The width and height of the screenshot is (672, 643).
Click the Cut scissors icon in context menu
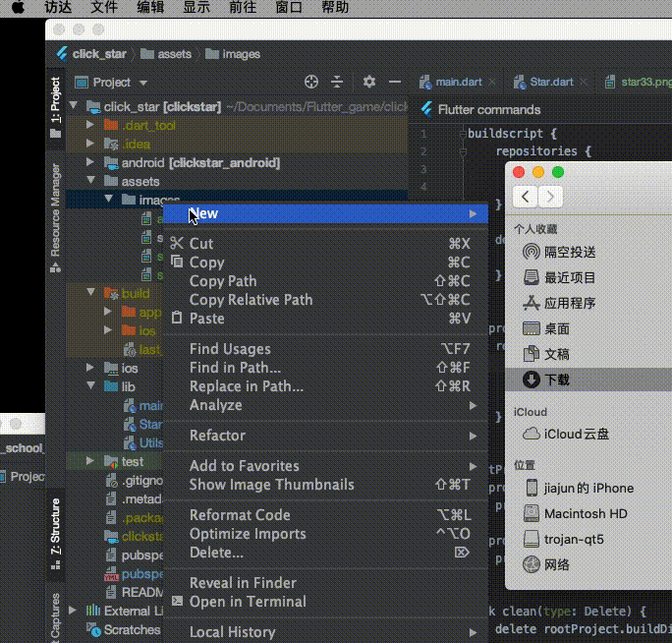point(177,243)
